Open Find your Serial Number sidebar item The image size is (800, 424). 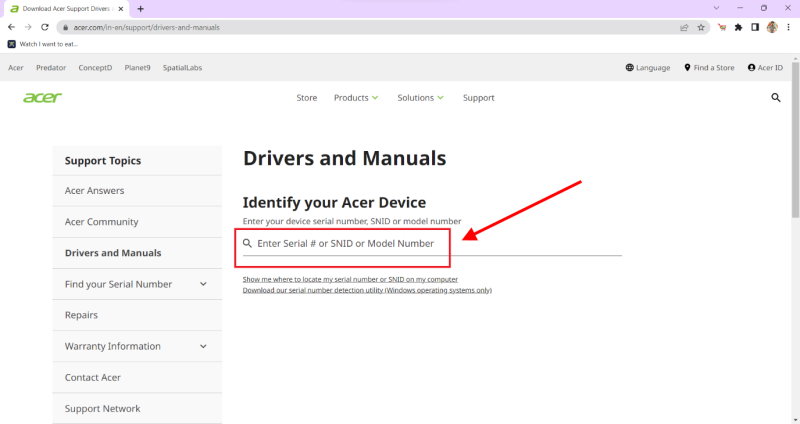118,284
